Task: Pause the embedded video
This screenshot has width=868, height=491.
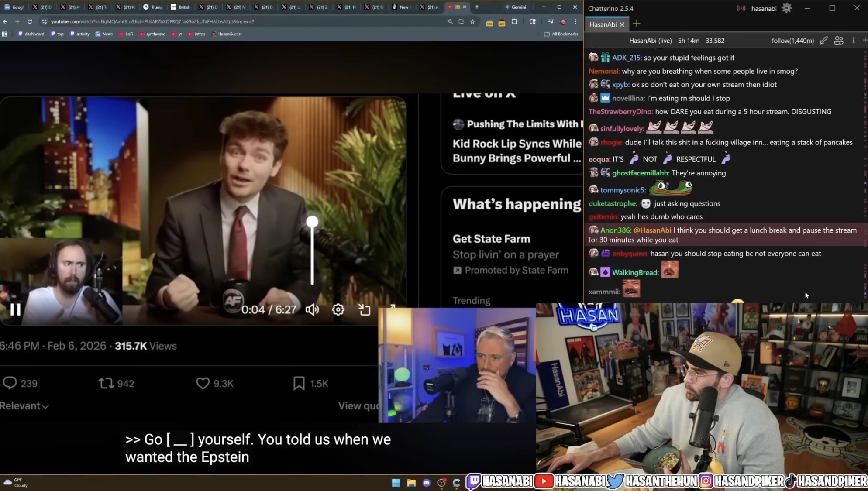Action: (16, 310)
